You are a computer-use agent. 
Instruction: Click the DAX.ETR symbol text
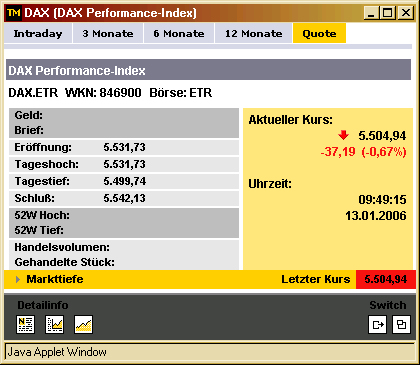pos(33,93)
